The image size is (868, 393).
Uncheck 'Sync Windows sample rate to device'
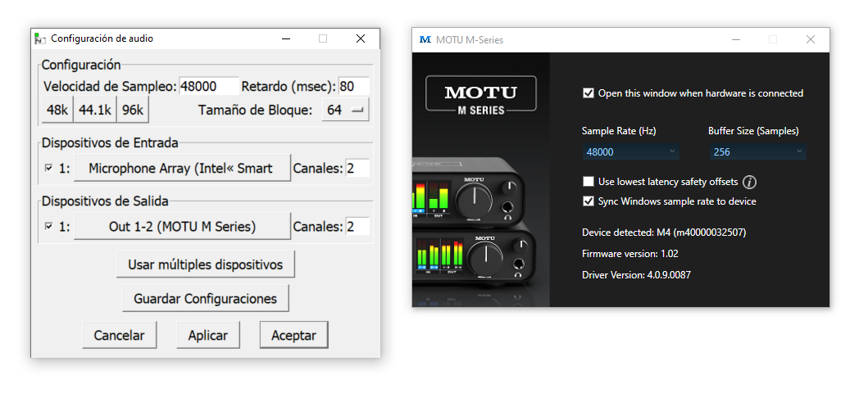coord(589,201)
